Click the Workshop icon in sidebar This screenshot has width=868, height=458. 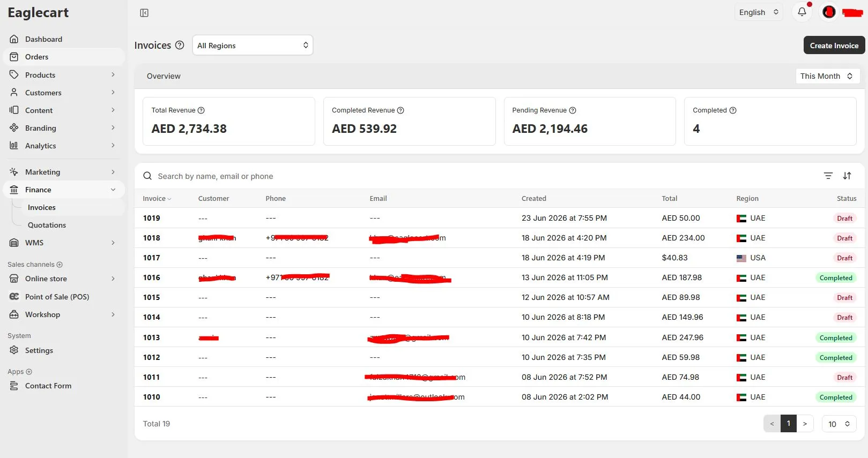(14, 314)
